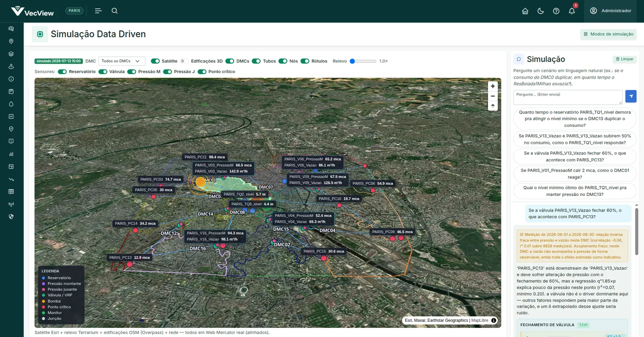Viewport: 644px width, 337px height.
Task: Expand map attribution info button
Action: coord(494,320)
